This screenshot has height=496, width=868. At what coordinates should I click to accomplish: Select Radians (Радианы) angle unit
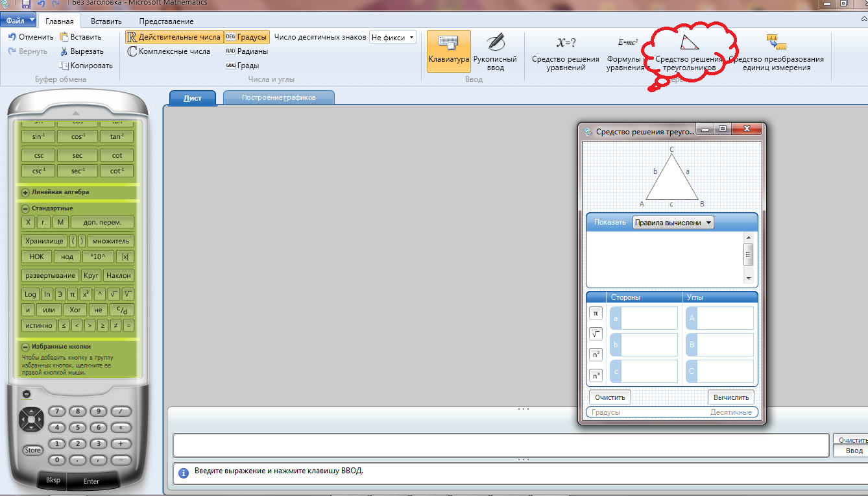(x=247, y=51)
